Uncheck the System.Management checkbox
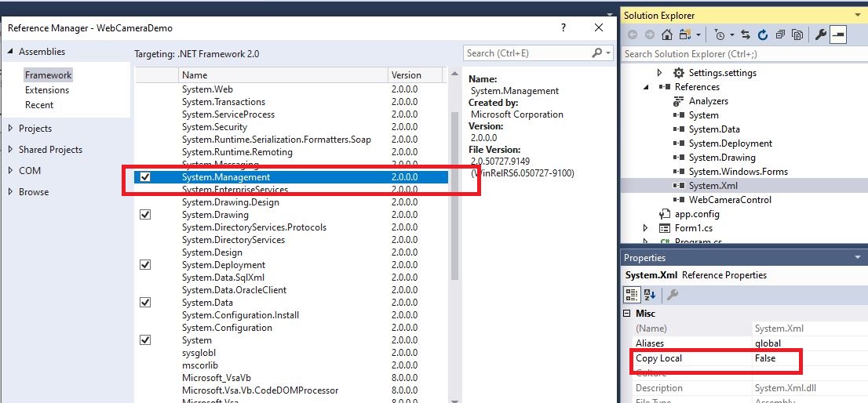Screen dimensions: 868x403 (146, 177)
